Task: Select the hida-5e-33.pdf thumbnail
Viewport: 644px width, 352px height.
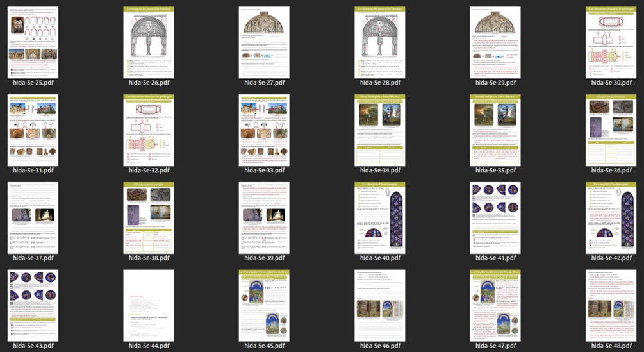Action: 264,130
